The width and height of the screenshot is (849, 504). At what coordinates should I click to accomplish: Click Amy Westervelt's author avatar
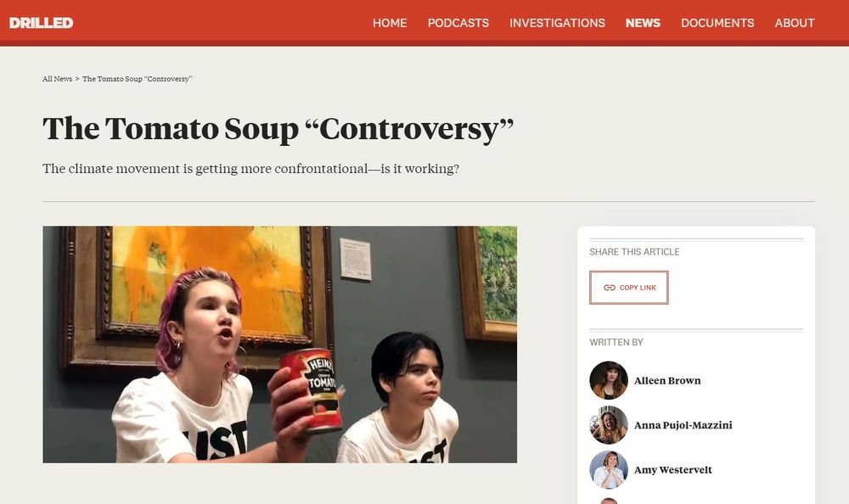[609, 470]
